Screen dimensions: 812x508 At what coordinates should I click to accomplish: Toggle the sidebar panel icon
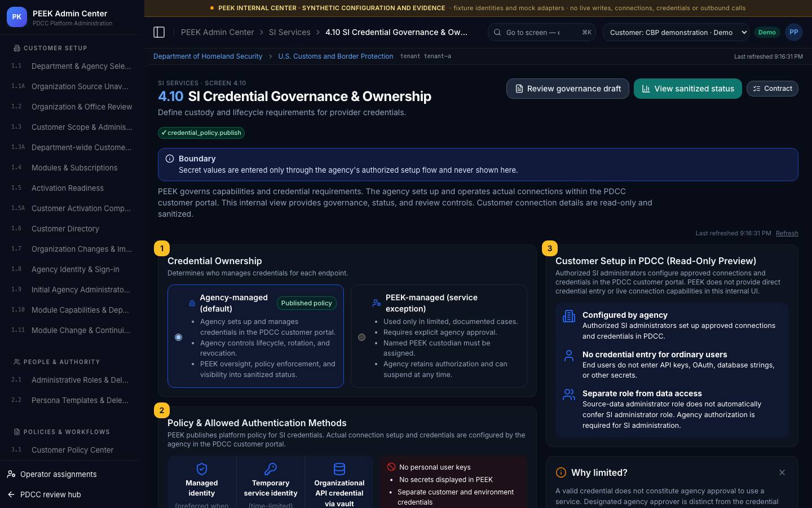(x=159, y=32)
